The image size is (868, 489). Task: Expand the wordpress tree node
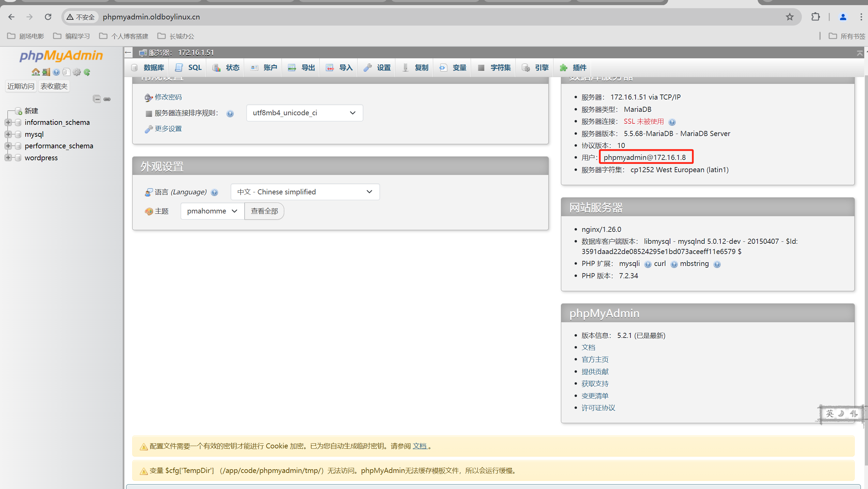pos(8,158)
